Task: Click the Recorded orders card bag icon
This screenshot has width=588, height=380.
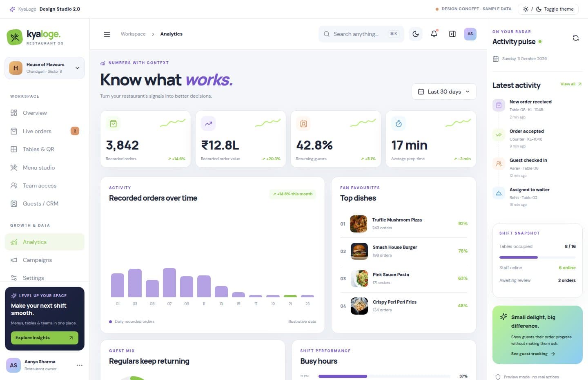Action: tap(113, 123)
